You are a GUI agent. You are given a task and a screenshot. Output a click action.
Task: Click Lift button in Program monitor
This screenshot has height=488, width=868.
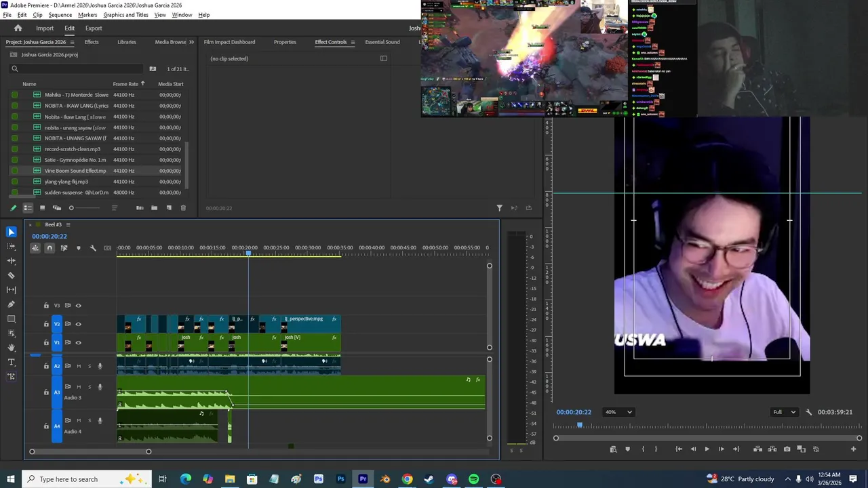click(x=757, y=449)
